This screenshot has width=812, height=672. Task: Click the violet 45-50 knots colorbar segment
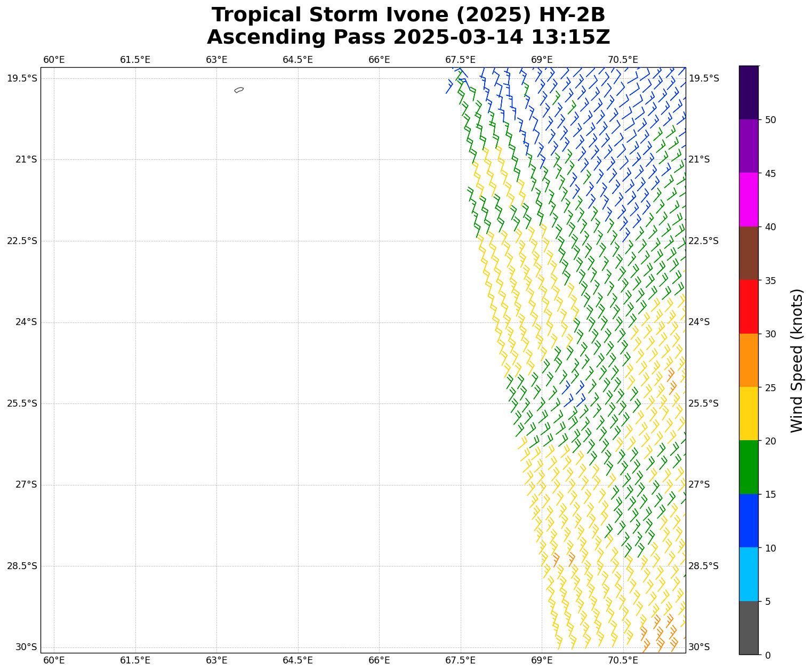pyautogui.click(x=749, y=146)
